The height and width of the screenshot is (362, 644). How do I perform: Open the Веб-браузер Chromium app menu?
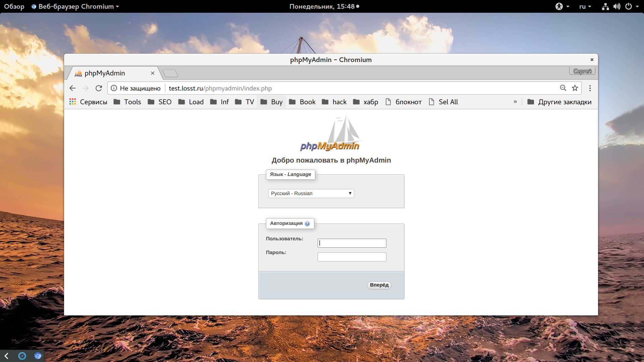[x=75, y=6]
